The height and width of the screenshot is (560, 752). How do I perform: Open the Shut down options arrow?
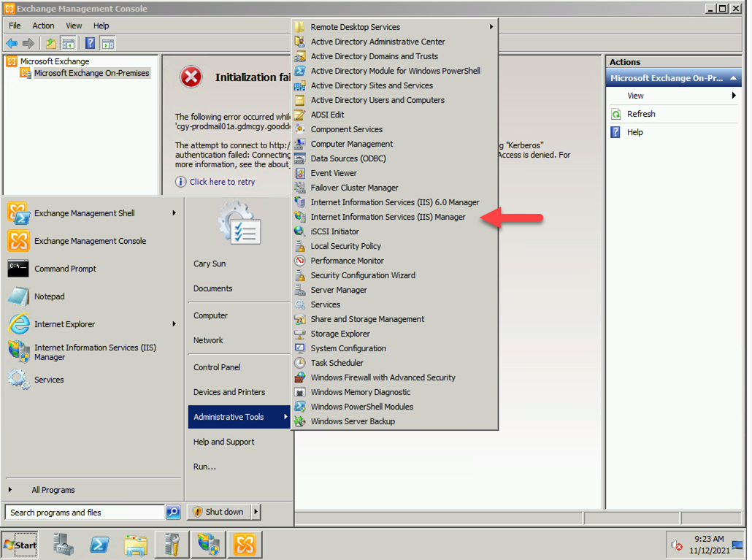pyautogui.click(x=256, y=512)
